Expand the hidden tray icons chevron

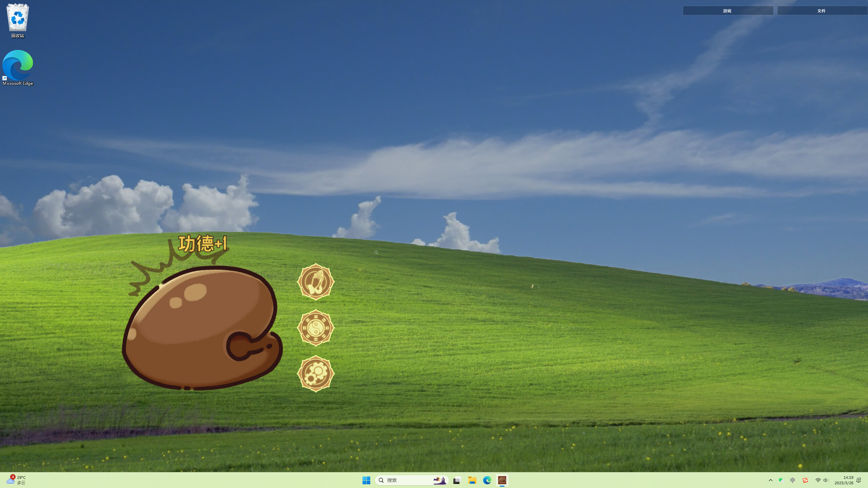[771, 480]
